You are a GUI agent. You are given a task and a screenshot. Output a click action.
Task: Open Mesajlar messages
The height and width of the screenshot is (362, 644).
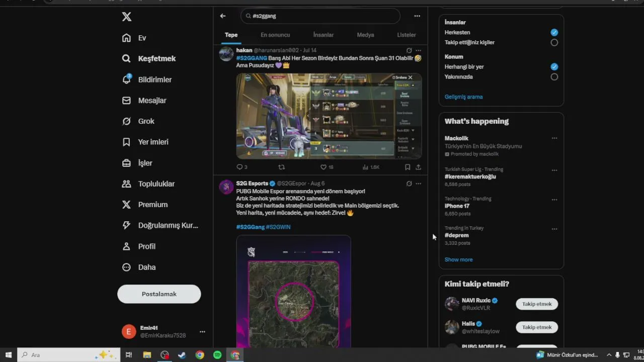tap(144, 101)
